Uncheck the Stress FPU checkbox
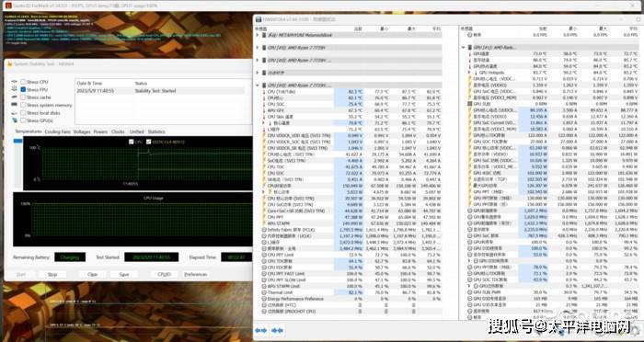Viewport: 644px width, 342px height. [23, 89]
